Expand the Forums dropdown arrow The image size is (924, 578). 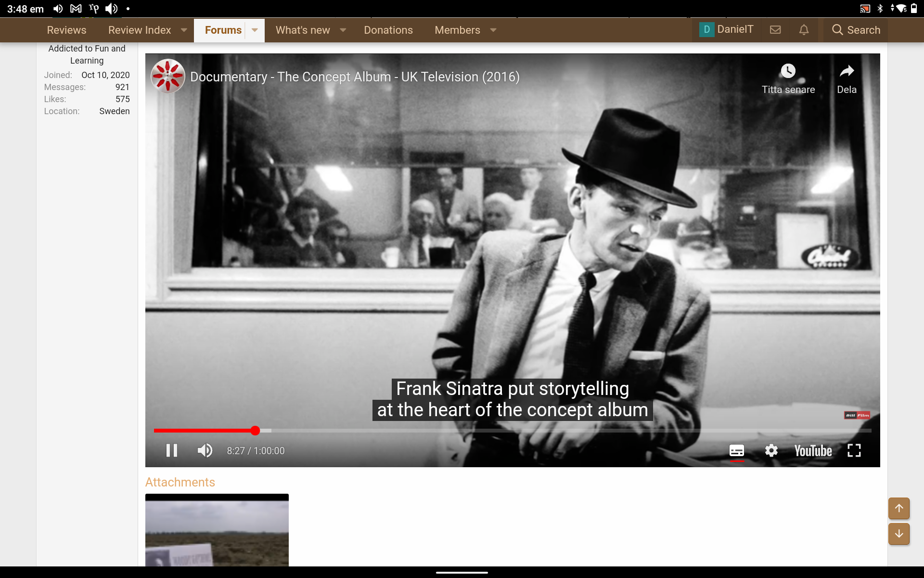click(x=255, y=30)
